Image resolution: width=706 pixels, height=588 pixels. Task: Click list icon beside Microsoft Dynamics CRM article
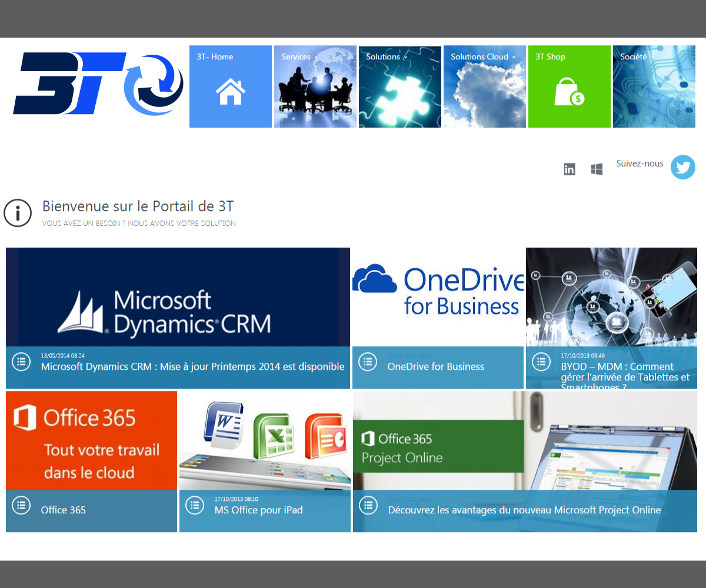(21, 362)
